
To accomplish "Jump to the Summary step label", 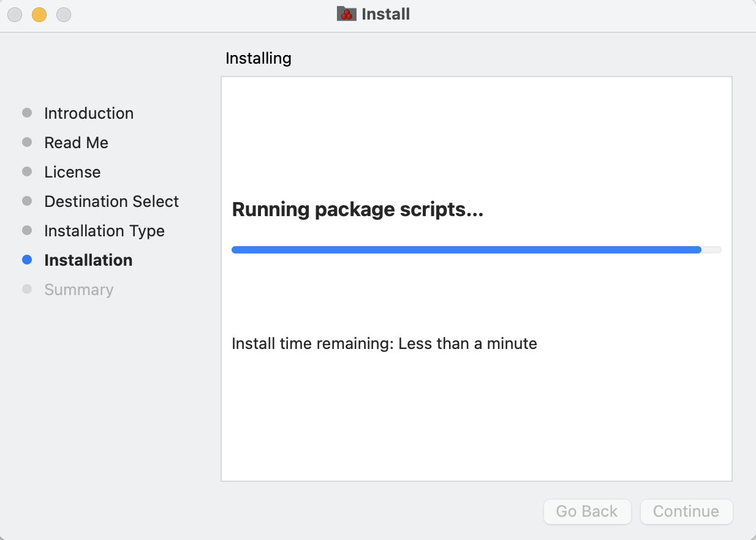I will (78, 290).
